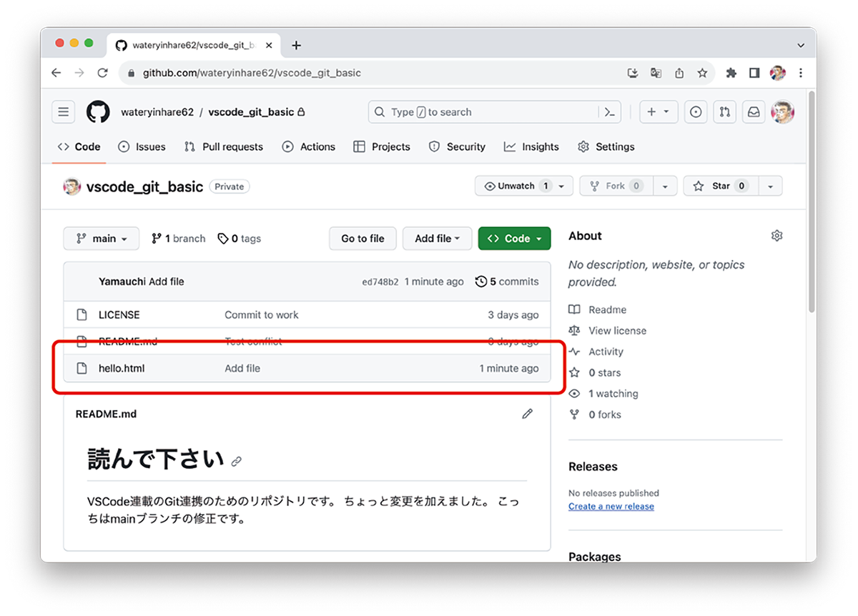Open the 1 branch link
The height and width of the screenshot is (616, 858).
pos(178,239)
